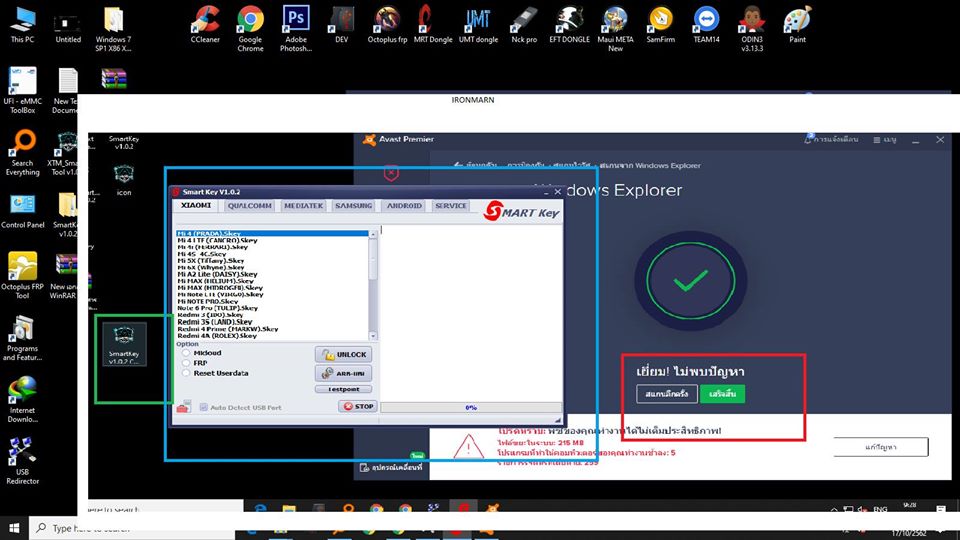The width and height of the screenshot is (960, 540).
Task: Click Avast scan again outlined button
Action: (x=667, y=394)
